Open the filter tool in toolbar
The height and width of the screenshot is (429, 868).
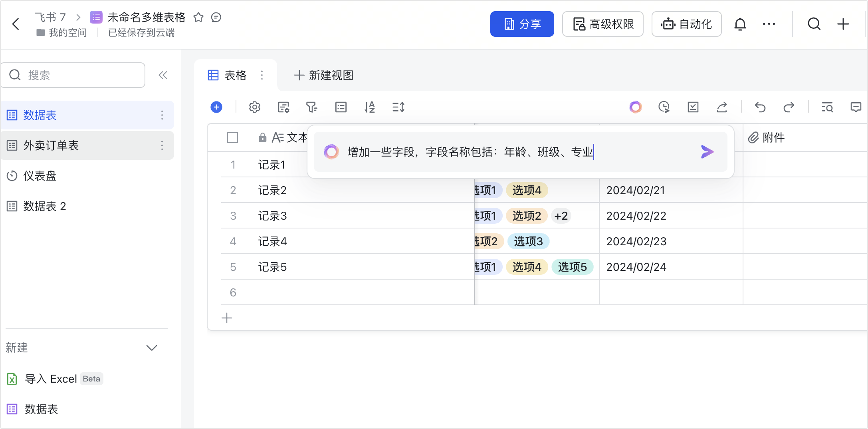[x=311, y=107]
